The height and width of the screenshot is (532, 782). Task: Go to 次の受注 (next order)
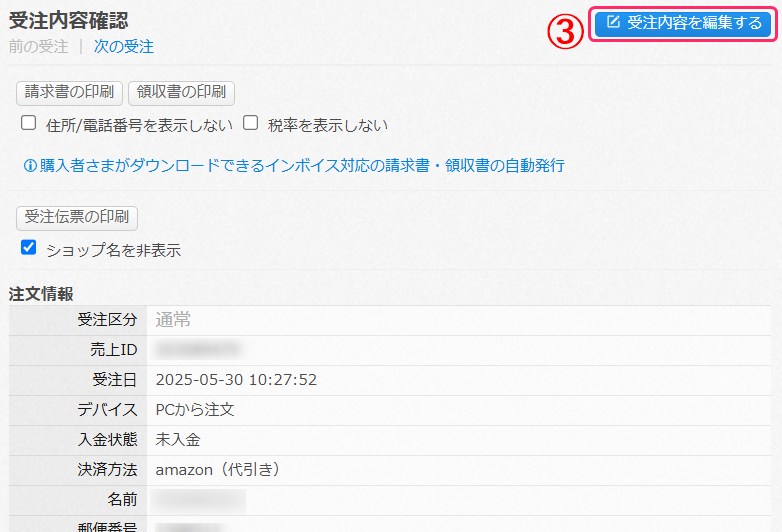point(124,46)
